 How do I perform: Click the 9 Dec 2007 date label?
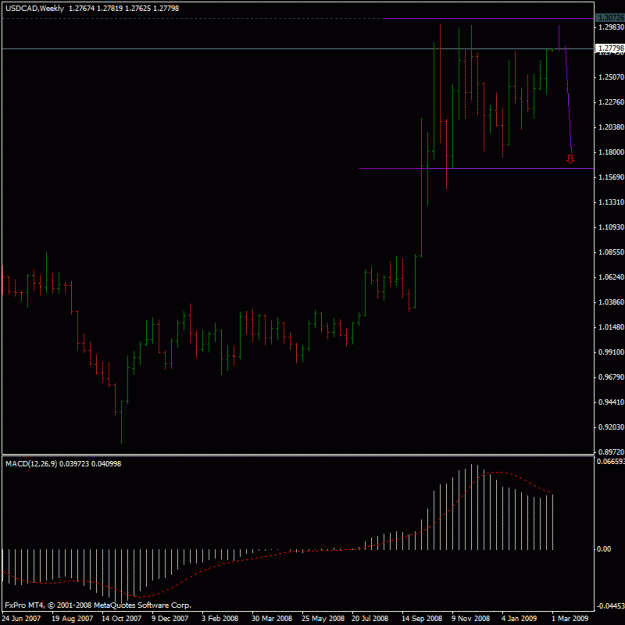click(170, 618)
